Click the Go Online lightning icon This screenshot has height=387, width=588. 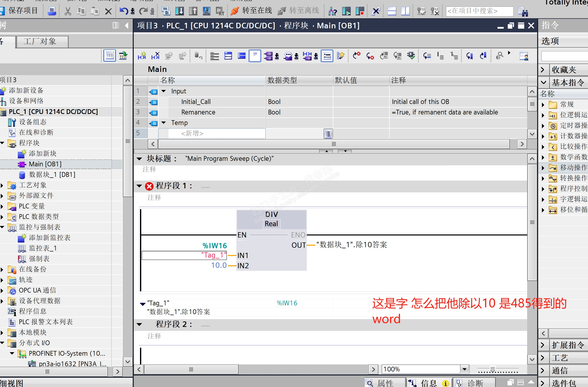pyautogui.click(x=235, y=11)
